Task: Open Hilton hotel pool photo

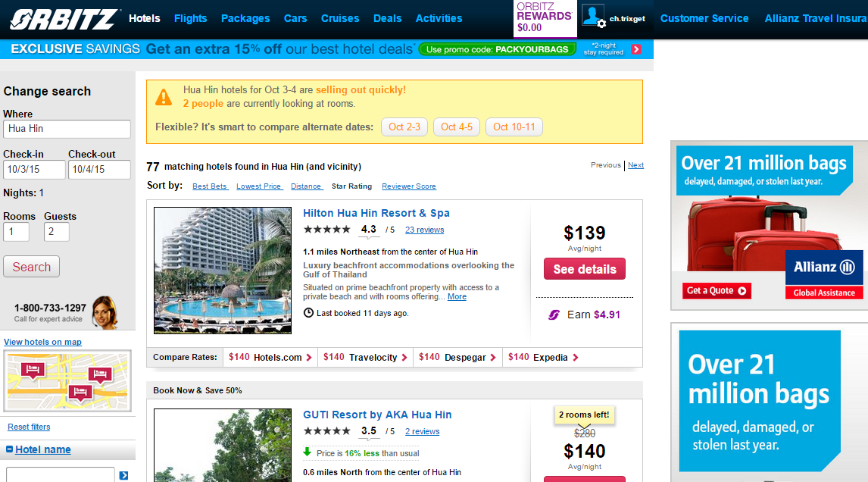Action: [223, 271]
